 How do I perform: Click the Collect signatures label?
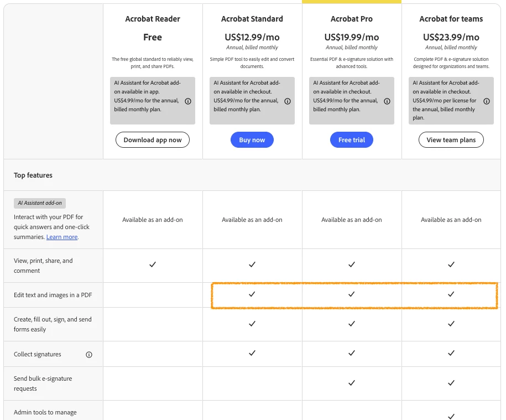tap(38, 354)
